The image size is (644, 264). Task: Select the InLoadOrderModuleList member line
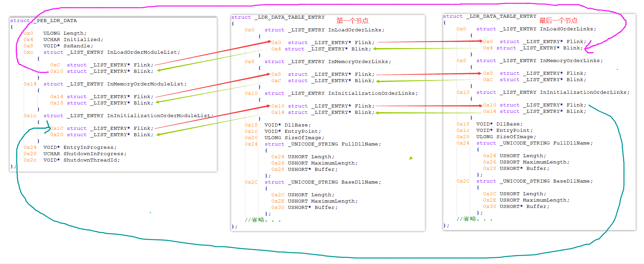(112, 52)
